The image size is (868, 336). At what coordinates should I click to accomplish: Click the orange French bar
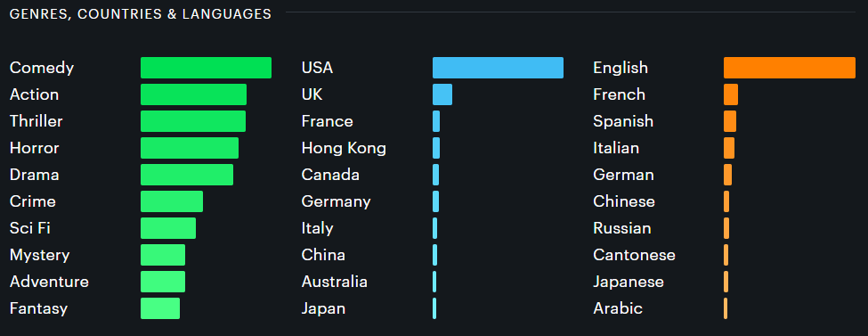[731, 94]
